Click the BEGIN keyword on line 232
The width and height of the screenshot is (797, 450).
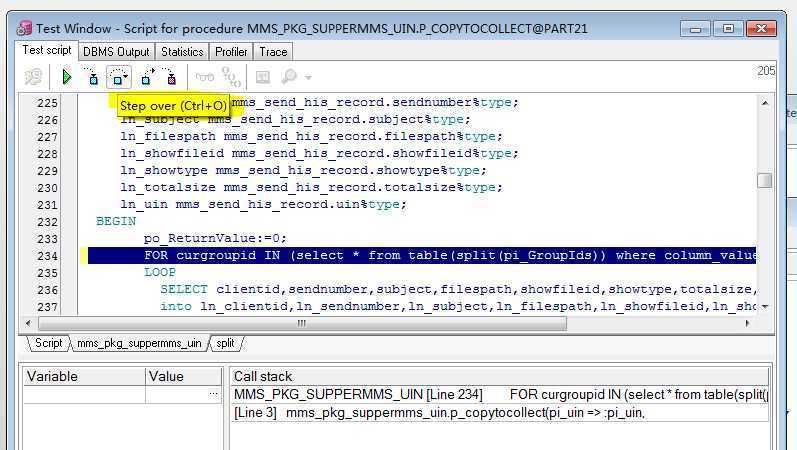pos(116,221)
